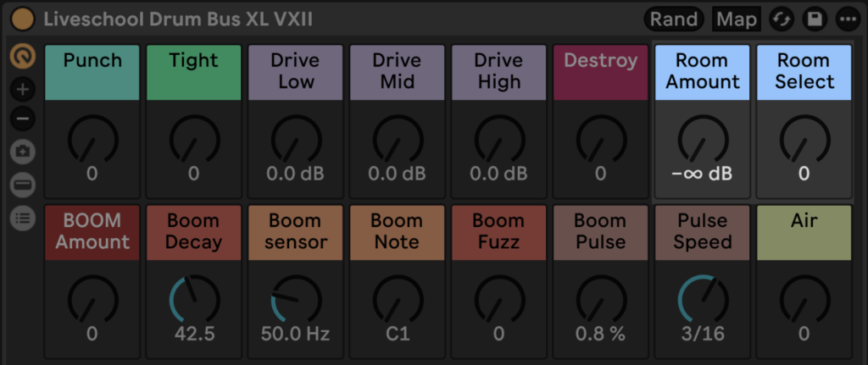Select the Air macro label

click(804, 233)
